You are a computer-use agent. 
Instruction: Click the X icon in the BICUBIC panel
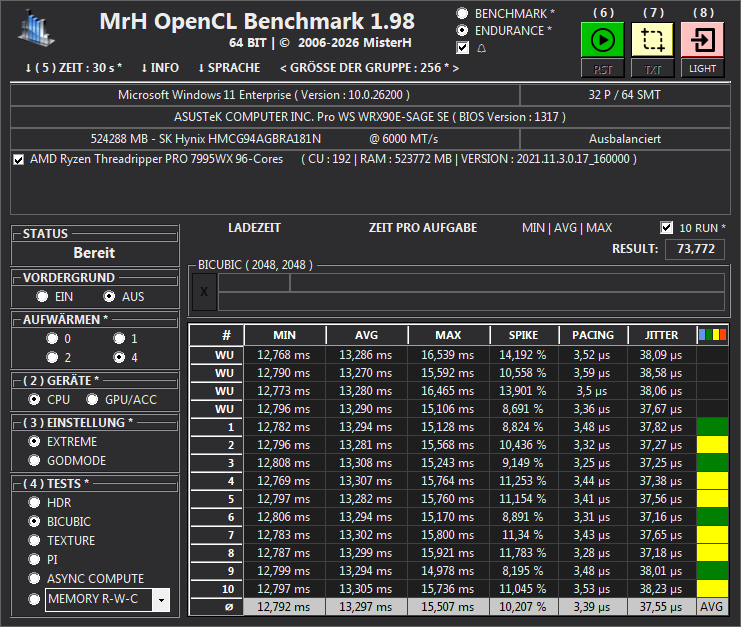204,292
